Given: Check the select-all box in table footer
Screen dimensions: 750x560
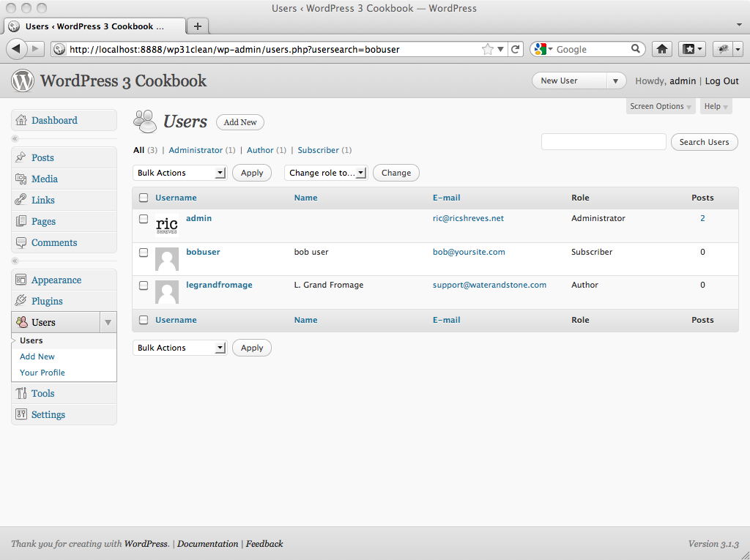Looking at the screenshot, I should coord(144,320).
